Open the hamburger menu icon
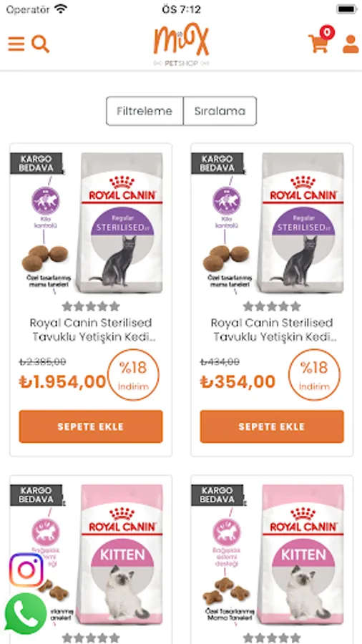Image resolution: width=362 pixels, height=644 pixels. pyautogui.click(x=16, y=44)
